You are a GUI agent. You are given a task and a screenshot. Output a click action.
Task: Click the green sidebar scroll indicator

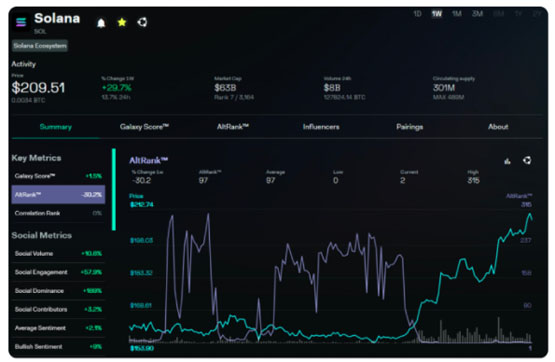pyautogui.click(x=114, y=189)
